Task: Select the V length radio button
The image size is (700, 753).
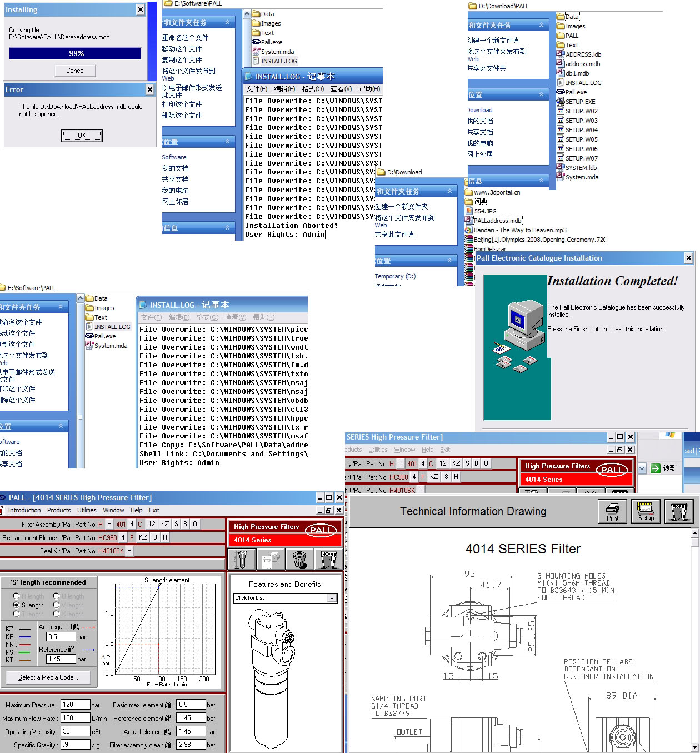Action: pyautogui.click(x=56, y=605)
